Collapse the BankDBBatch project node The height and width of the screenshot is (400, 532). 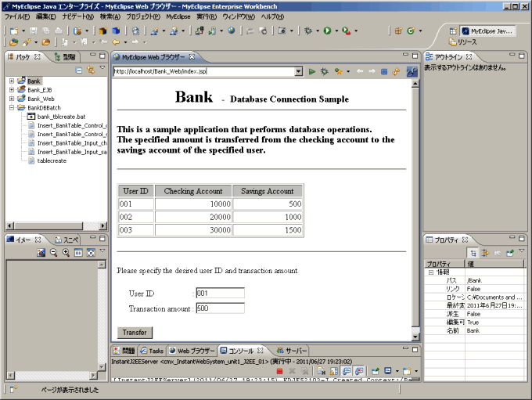click(x=12, y=108)
